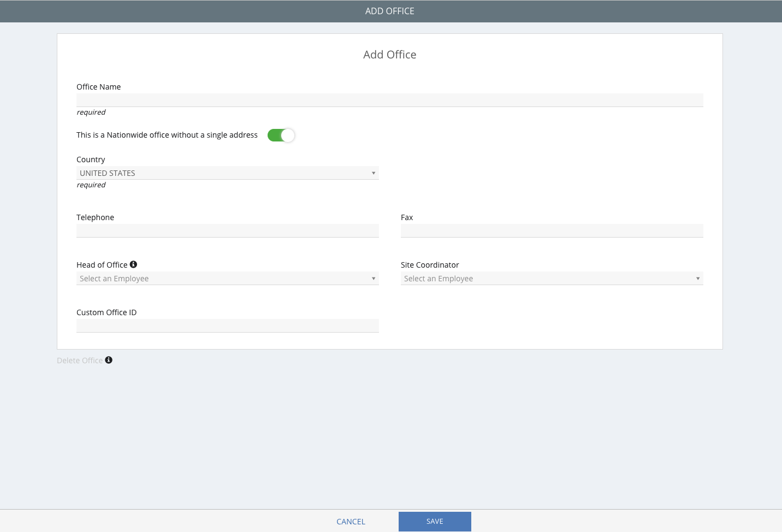The width and height of the screenshot is (782, 532).
Task: Open the Country dropdown
Action: coord(228,173)
